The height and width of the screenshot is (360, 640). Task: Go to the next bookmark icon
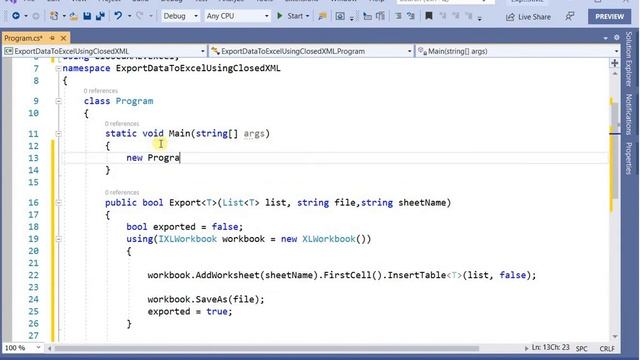456,16
